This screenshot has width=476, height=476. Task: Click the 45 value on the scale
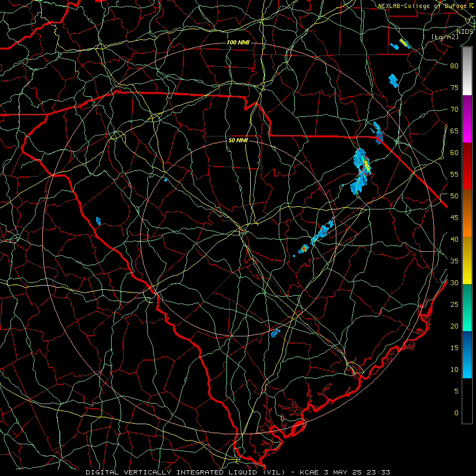(454, 218)
